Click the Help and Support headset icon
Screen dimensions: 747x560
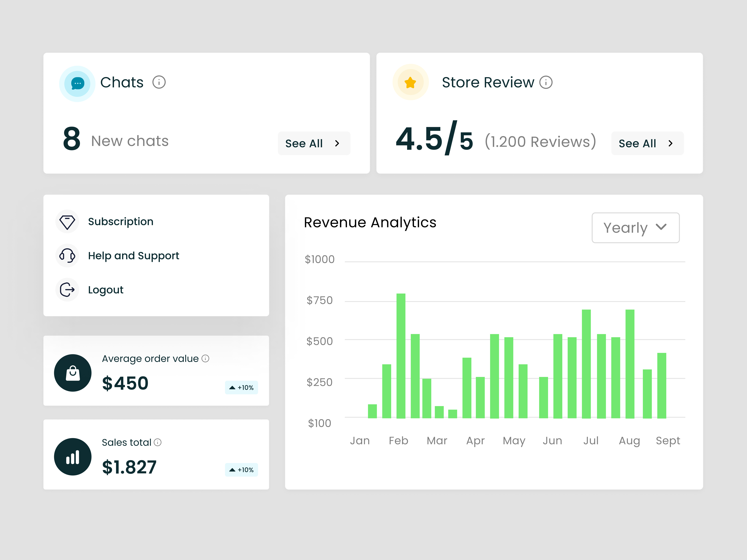tap(67, 255)
